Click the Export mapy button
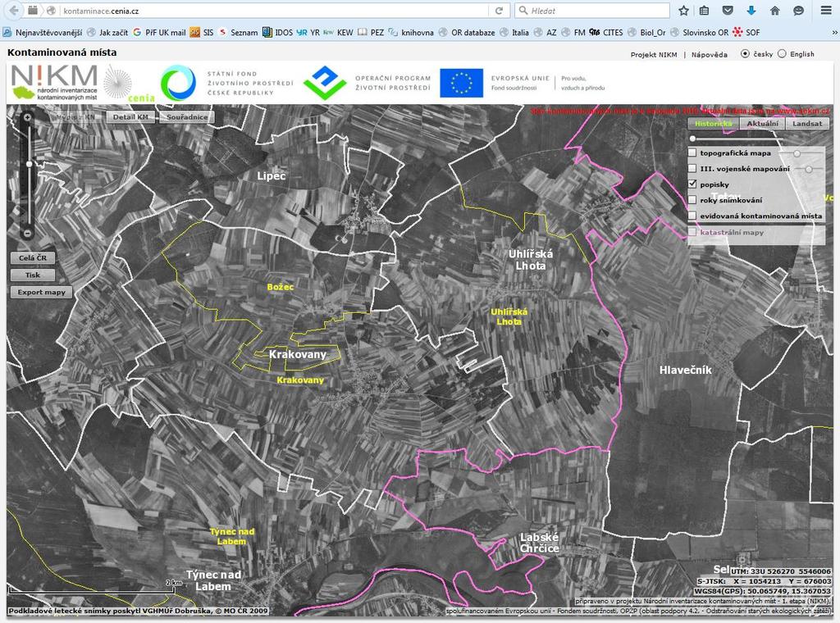 41,292
